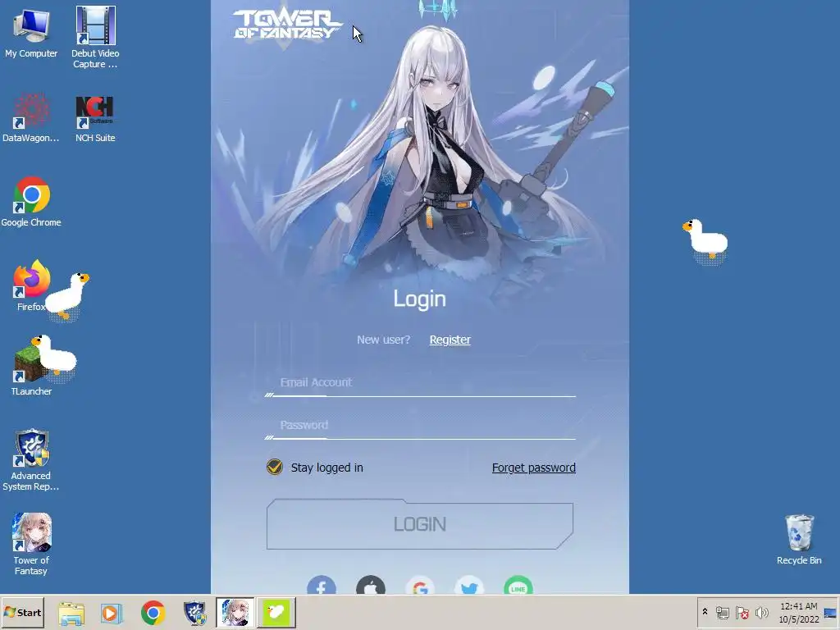Select the Debut Video Capture shortcut
840x630 pixels.
point(95,38)
